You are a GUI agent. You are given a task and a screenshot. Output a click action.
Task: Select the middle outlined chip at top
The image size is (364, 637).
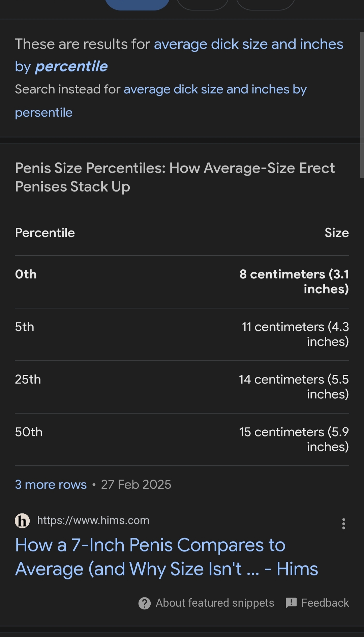(203, 4)
